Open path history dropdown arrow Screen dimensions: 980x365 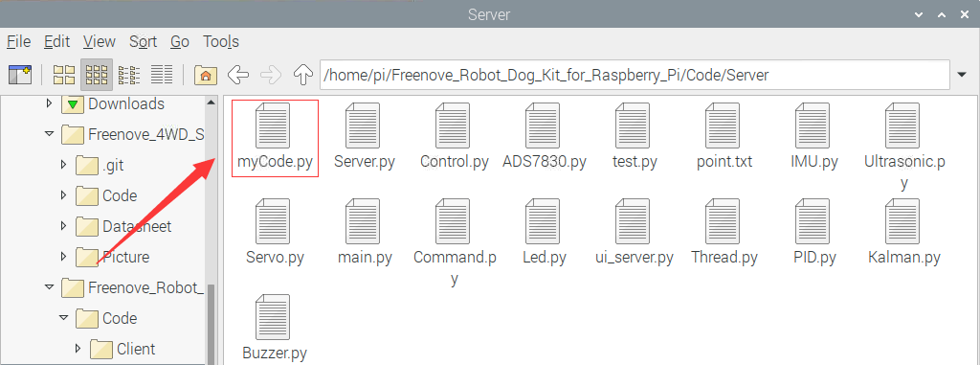coord(963,75)
